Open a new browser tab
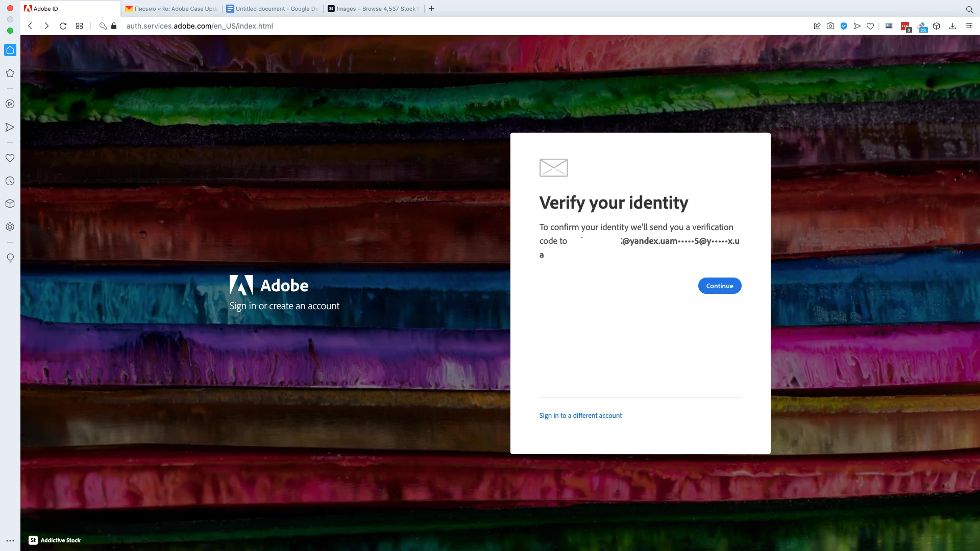980x551 pixels. pyautogui.click(x=431, y=9)
